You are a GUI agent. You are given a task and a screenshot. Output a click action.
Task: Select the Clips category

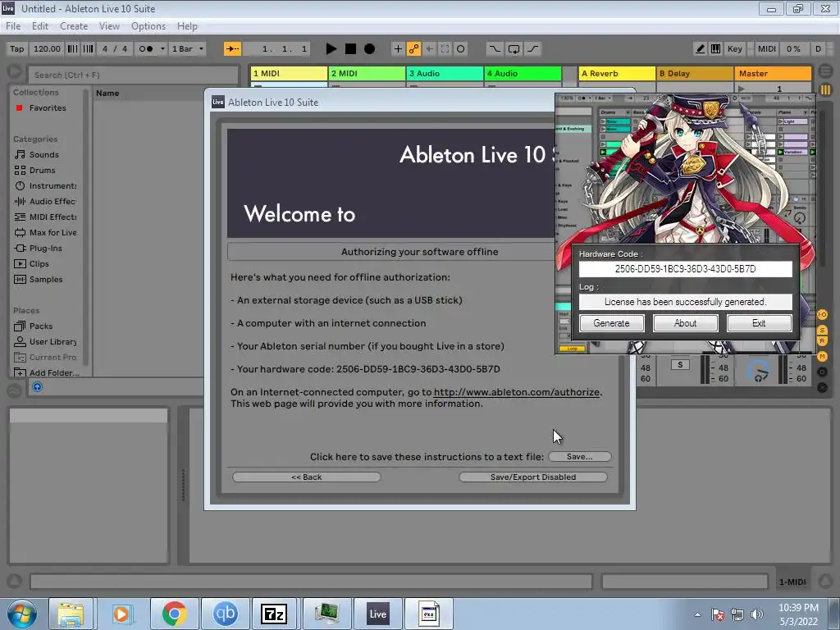pos(39,263)
